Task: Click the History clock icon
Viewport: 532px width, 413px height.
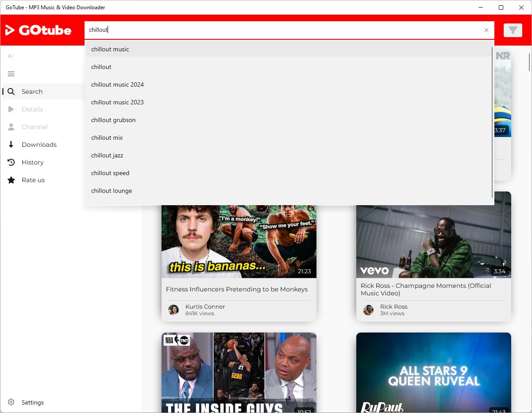Action: click(x=11, y=162)
